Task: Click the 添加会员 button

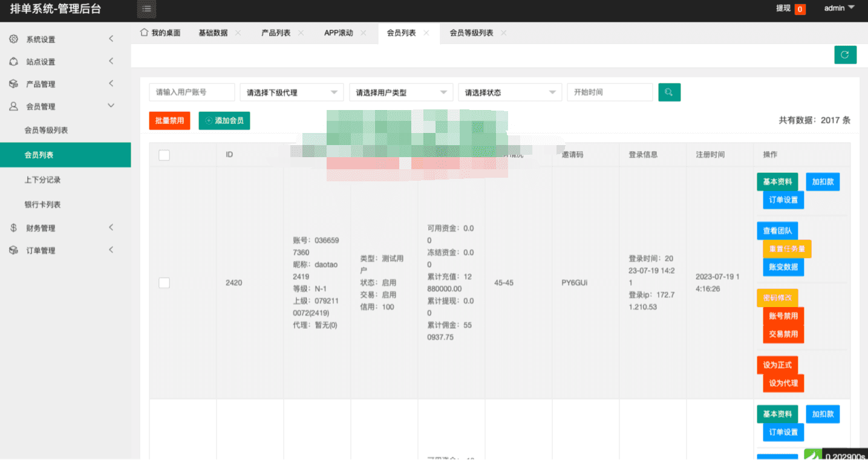Action: coord(224,121)
